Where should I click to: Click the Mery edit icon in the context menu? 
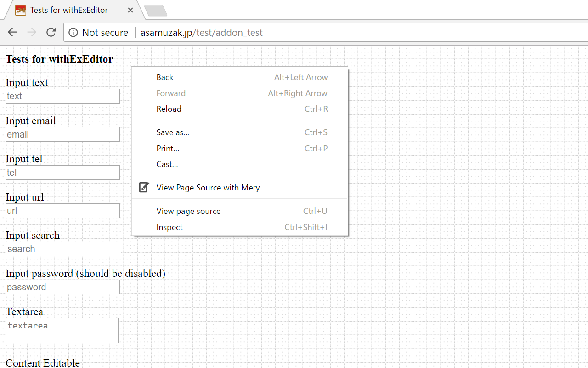[x=144, y=187]
